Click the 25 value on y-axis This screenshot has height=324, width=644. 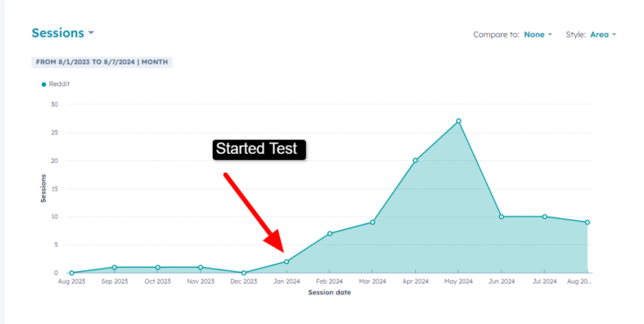pos(55,132)
